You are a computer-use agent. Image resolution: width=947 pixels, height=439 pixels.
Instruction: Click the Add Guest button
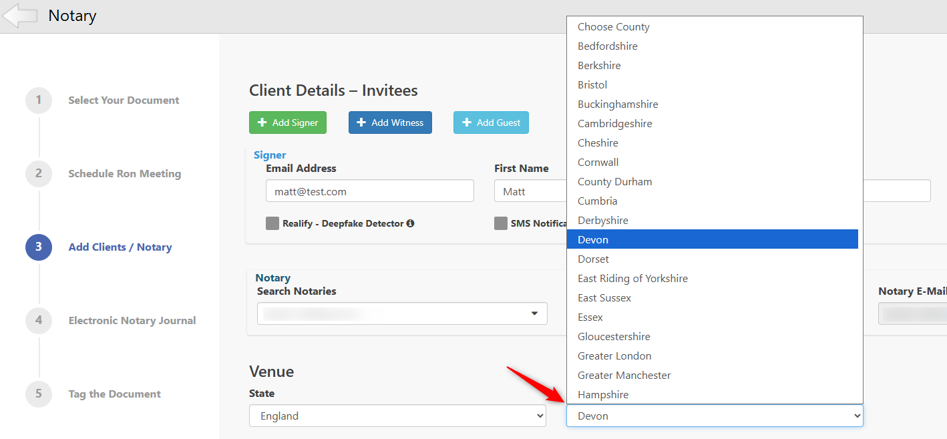(x=491, y=123)
